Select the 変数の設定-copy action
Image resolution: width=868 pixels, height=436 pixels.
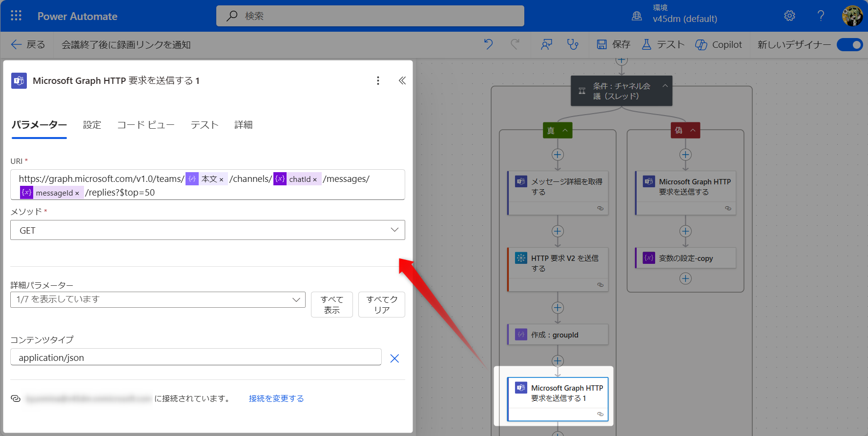pyautogui.click(x=685, y=258)
